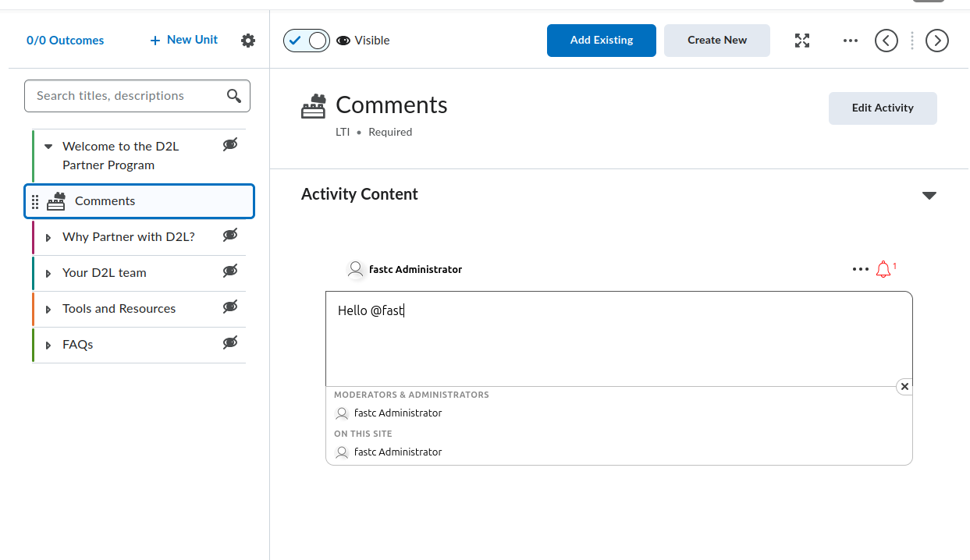Click the red notification bell
This screenshot has width=970, height=560.
pos(883,269)
